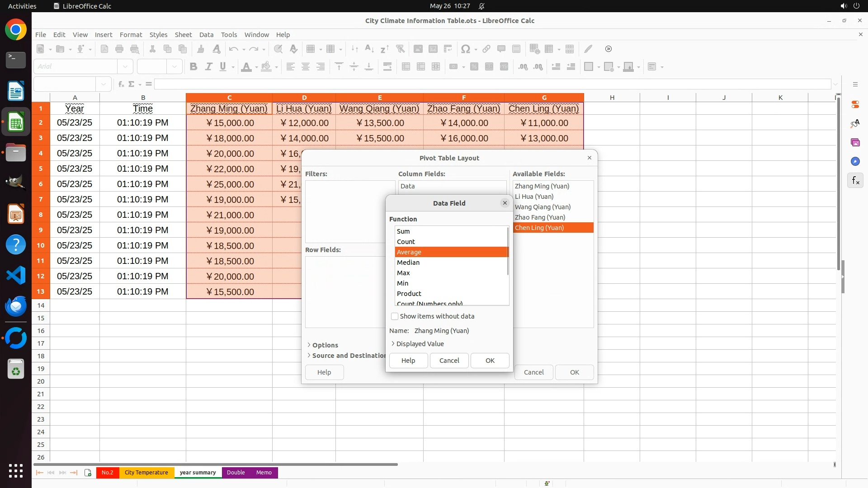Open the Navigator sidebar icon
The width and height of the screenshot is (868, 488).
pos(855,162)
